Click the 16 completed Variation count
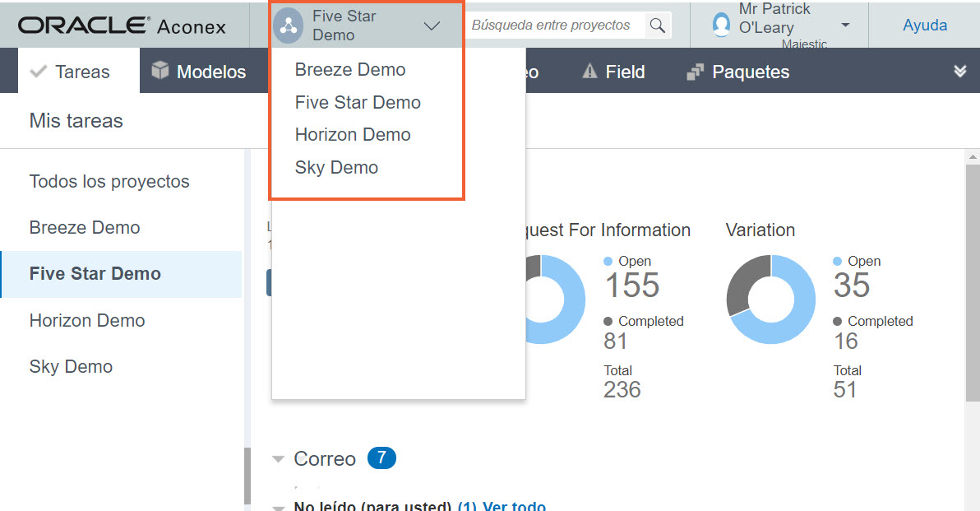Screen dimensions: 980x511 pyautogui.click(x=846, y=341)
